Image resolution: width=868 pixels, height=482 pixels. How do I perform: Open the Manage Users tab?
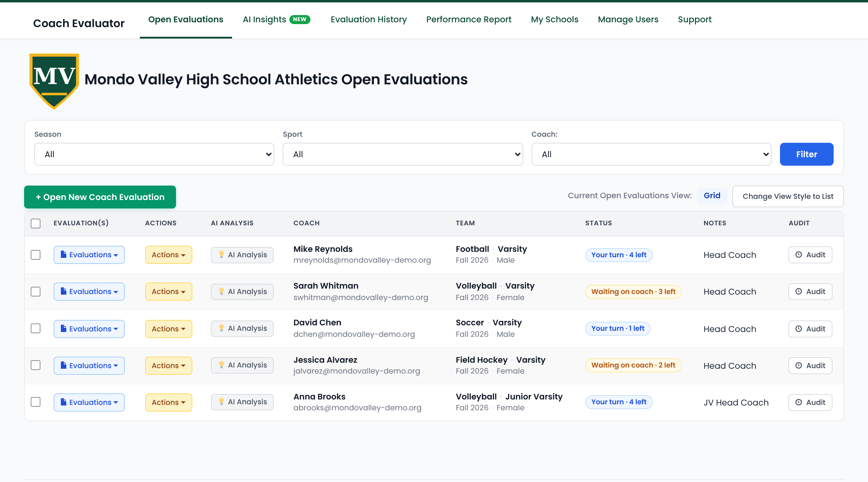pyautogui.click(x=628, y=20)
